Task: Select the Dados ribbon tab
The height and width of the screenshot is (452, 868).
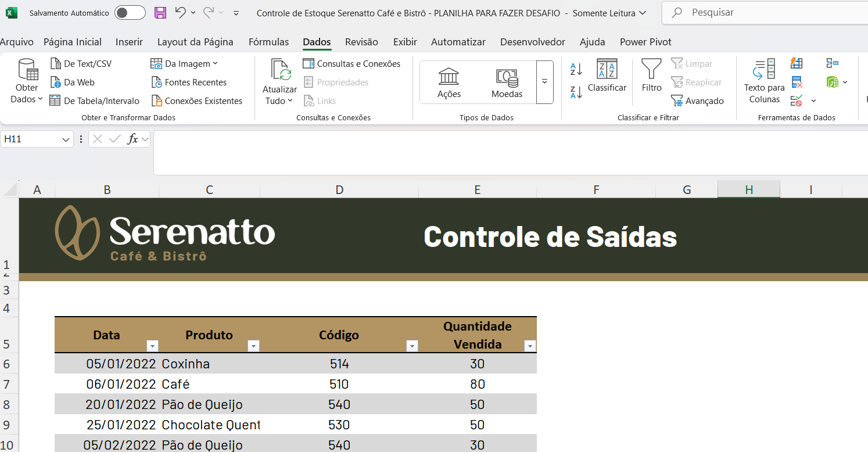Action: tap(317, 42)
